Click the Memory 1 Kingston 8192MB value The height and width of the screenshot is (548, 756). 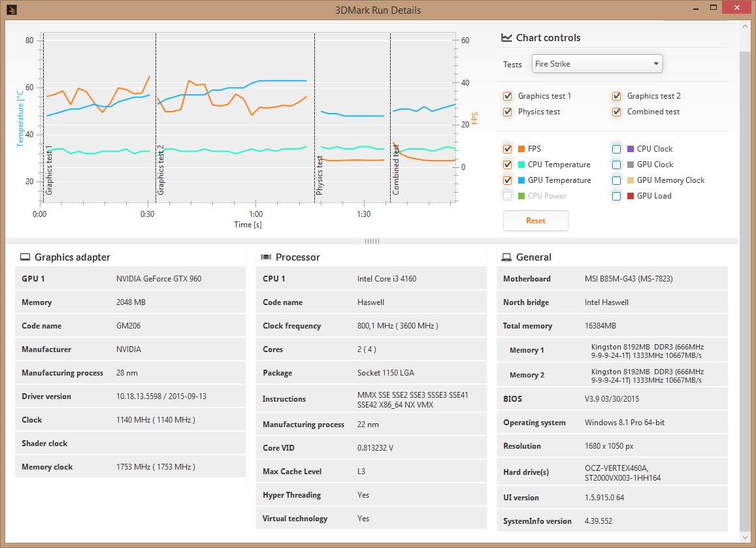[x=648, y=351]
